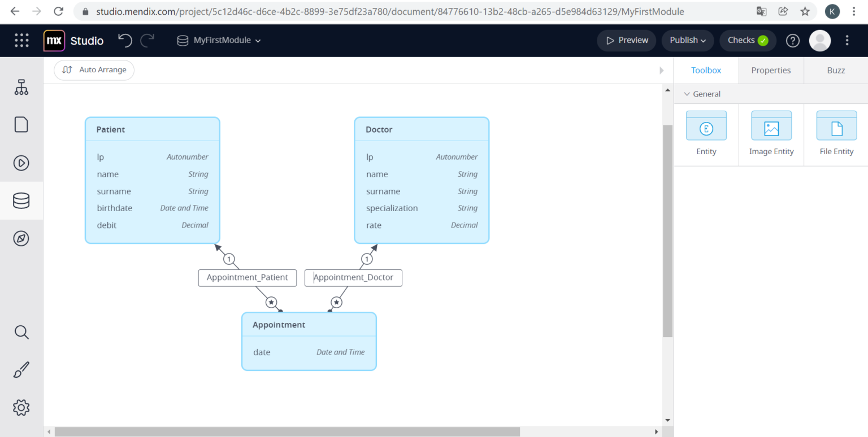Click the Appointment_Doctor association name field
This screenshot has width=868, height=437.
(x=354, y=278)
